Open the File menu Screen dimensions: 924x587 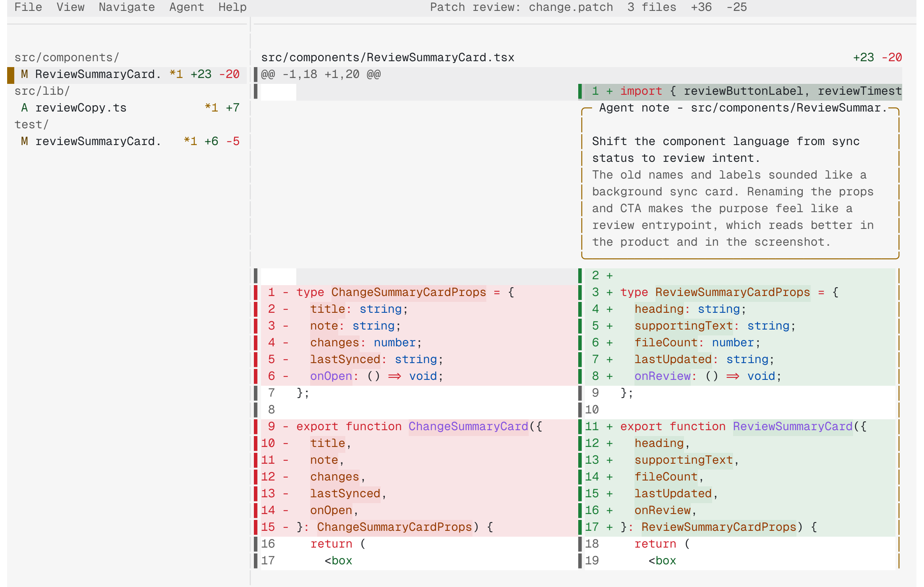point(28,7)
